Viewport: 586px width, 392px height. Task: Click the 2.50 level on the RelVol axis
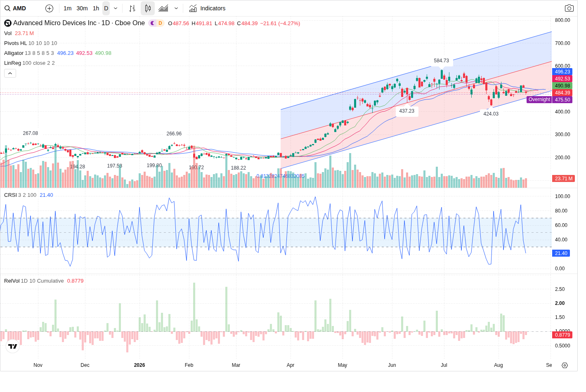[560, 289]
